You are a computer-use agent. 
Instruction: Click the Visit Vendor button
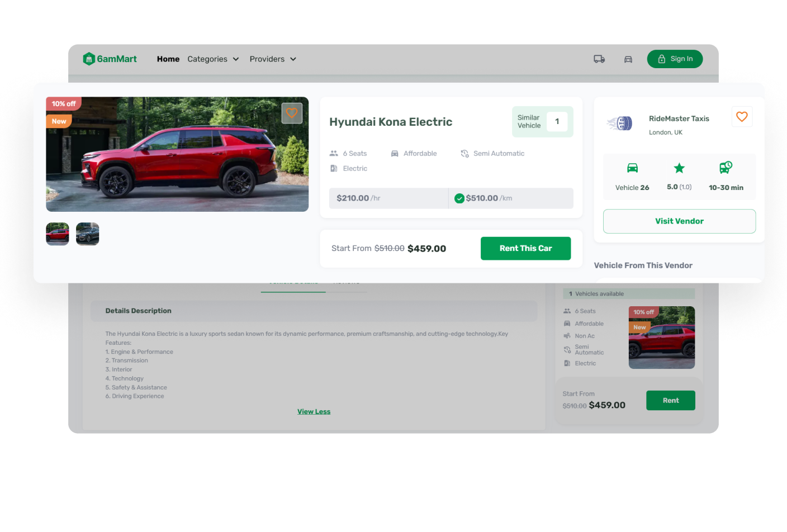(679, 221)
